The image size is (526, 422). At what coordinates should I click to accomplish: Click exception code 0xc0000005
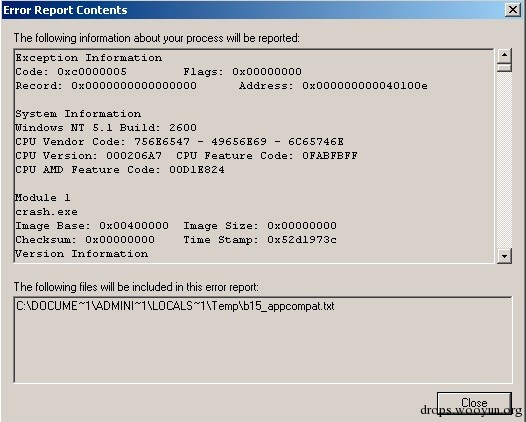click(x=92, y=71)
